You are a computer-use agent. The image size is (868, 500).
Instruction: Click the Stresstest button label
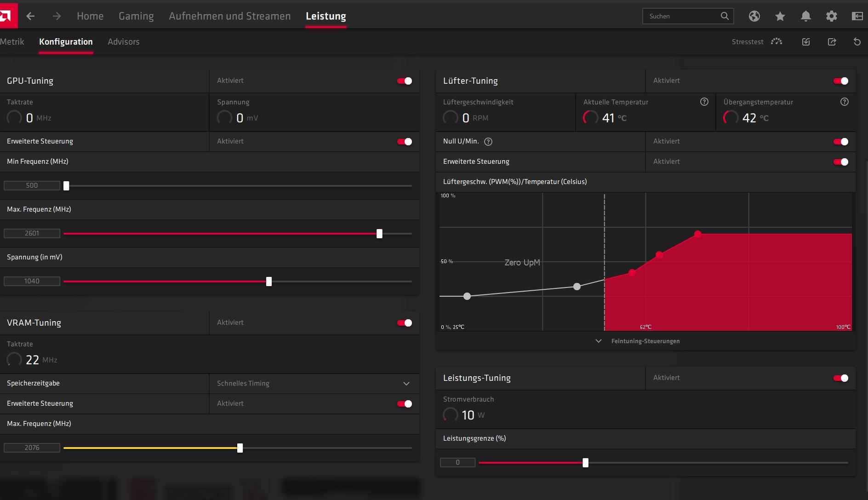pos(748,42)
